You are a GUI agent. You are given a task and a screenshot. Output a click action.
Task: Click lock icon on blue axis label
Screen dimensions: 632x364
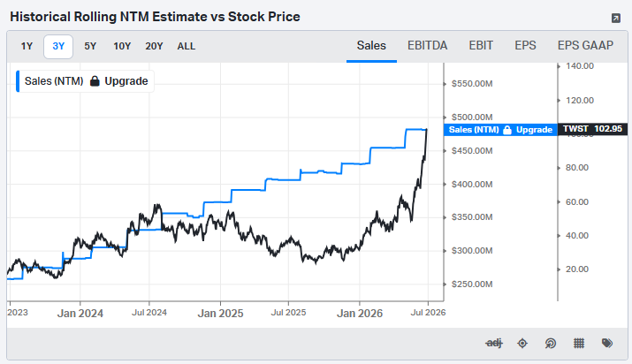(507, 130)
